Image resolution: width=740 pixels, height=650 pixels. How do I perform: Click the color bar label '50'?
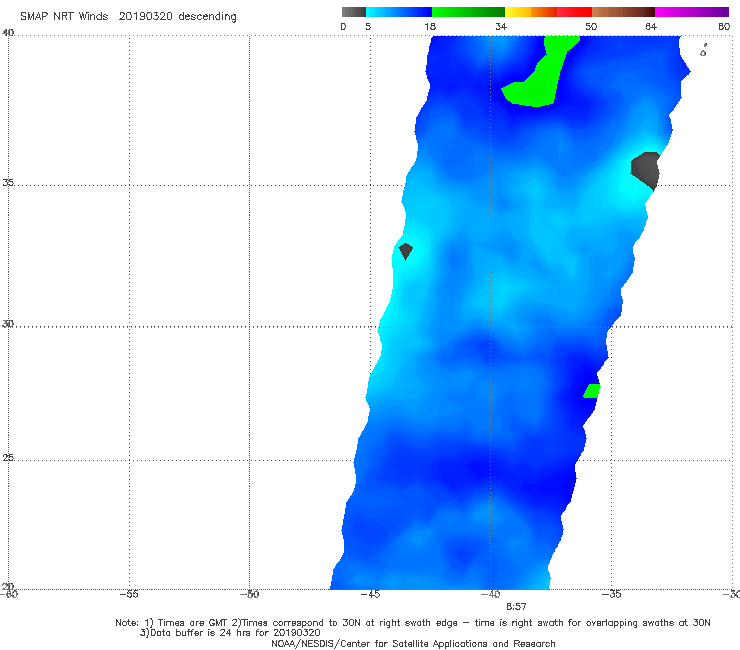point(591,26)
